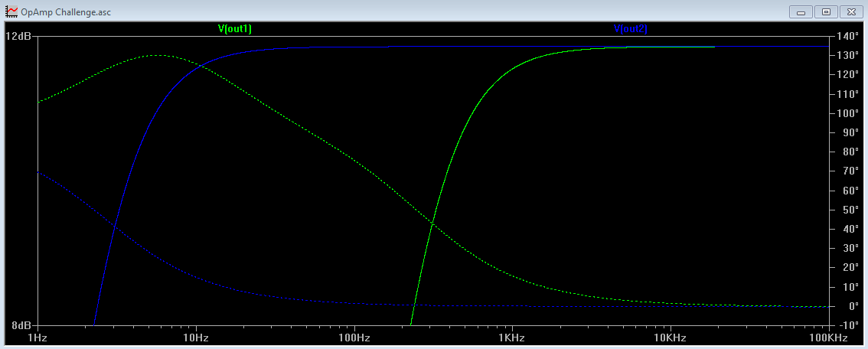Click the 8dB magnitude axis label
Image resolution: width=868 pixels, height=349 pixels.
point(21,326)
